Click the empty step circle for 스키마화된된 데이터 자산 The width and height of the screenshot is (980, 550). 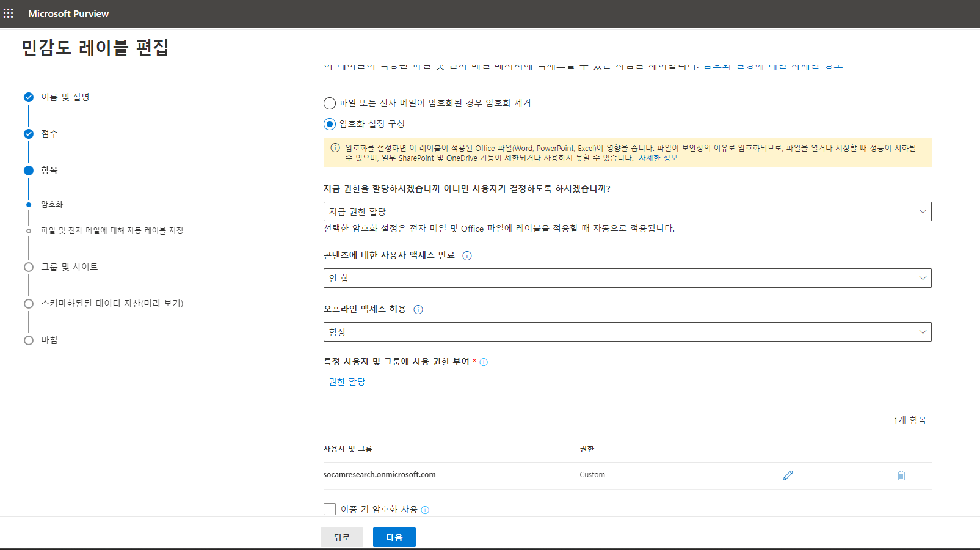point(29,304)
